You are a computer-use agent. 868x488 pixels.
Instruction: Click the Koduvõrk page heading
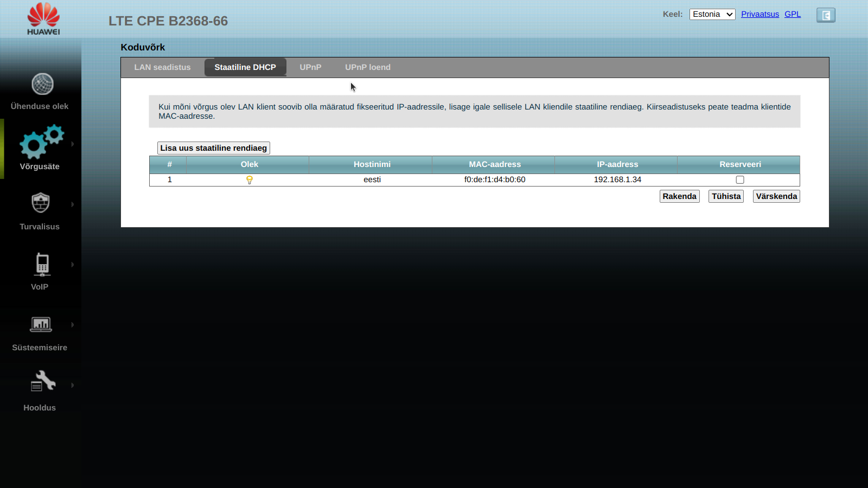(143, 47)
